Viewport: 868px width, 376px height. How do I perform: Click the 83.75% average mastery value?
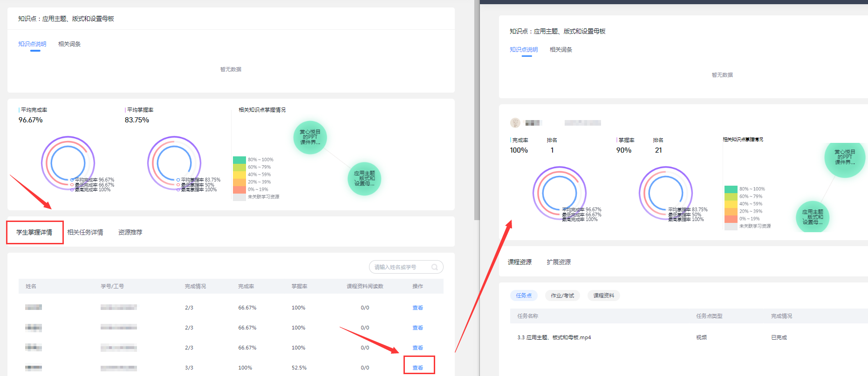coord(137,120)
